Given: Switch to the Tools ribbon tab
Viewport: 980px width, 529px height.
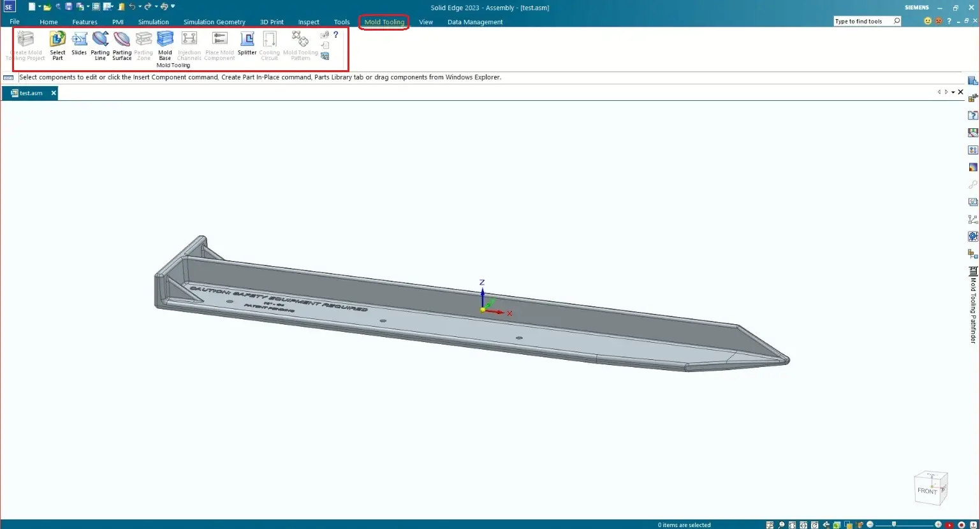Looking at the screenshot, I should coord(342,22).
